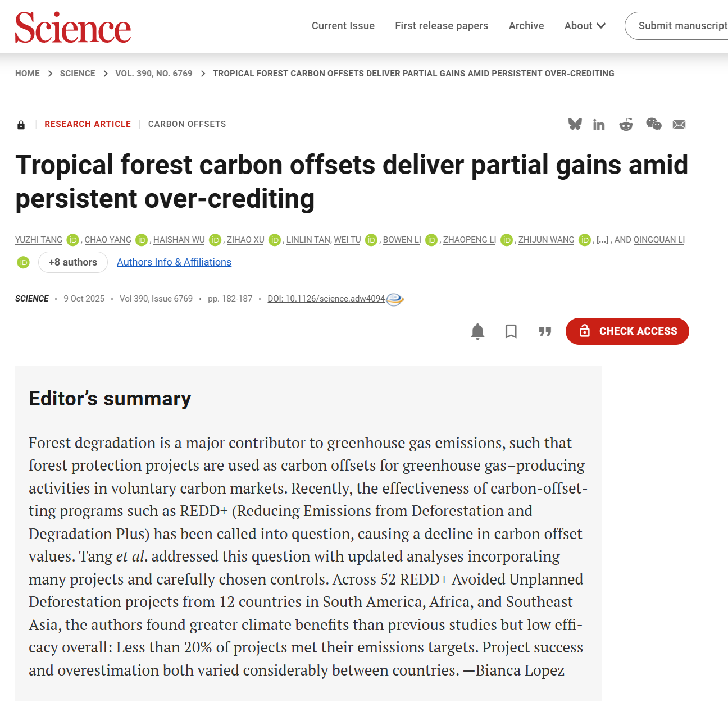Share article by email icon

[679, 125]
